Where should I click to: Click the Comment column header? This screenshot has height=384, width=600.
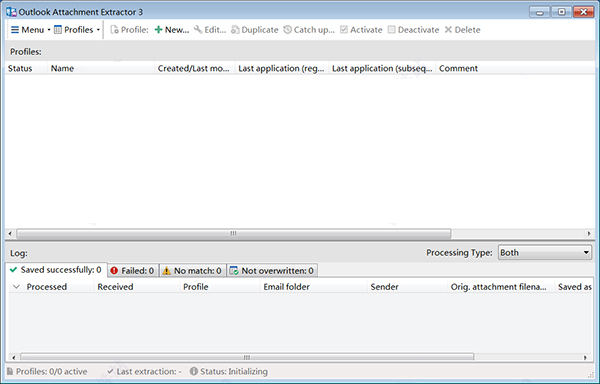[x=515, y=68]
